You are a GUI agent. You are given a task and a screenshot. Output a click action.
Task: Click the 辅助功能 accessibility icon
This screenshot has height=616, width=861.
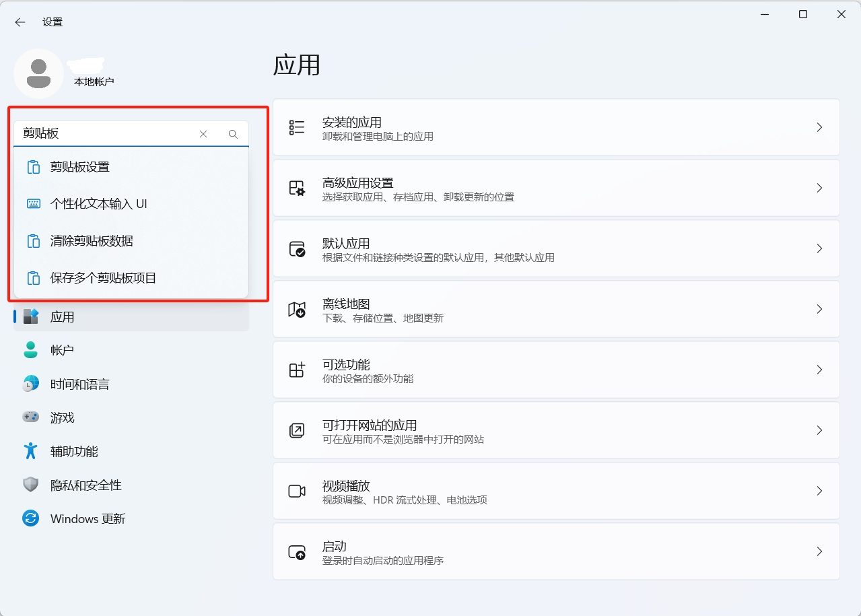click(x=31, y=451)
